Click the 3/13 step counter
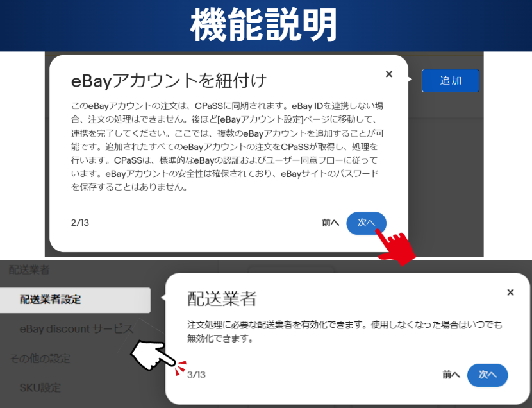Viewport: 532px width, 408px height. [196, 375]
